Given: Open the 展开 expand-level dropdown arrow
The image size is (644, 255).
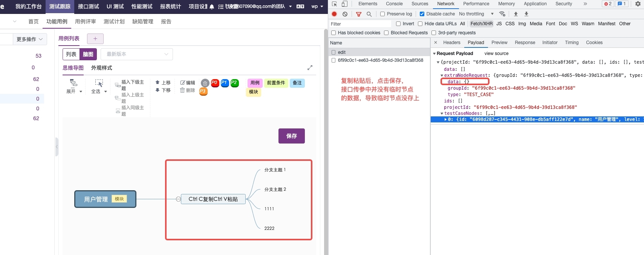Looking at the screenshot, I should (x=81, y=92).
